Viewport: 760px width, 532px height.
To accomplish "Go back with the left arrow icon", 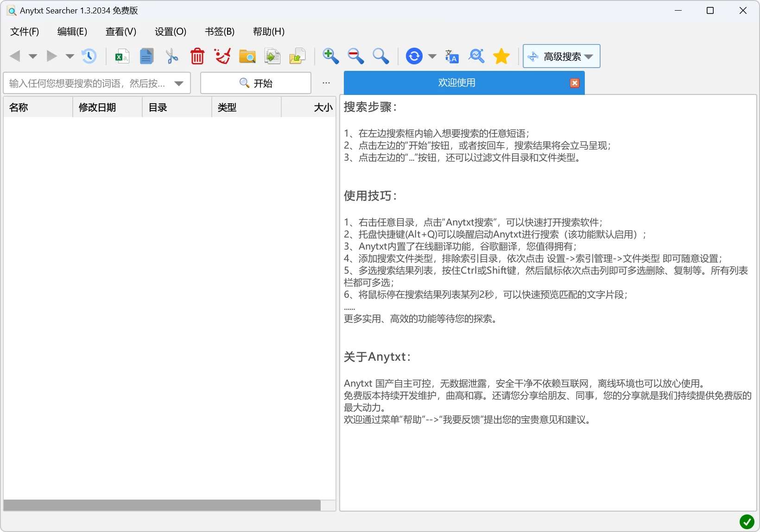I will (x=15, y=56).
